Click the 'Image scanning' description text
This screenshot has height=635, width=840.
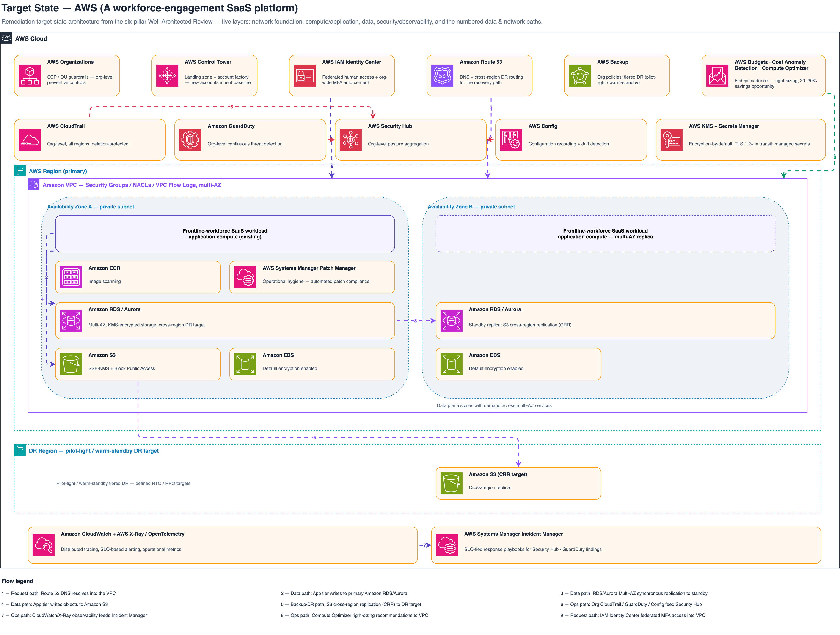[x=105, y=281]
